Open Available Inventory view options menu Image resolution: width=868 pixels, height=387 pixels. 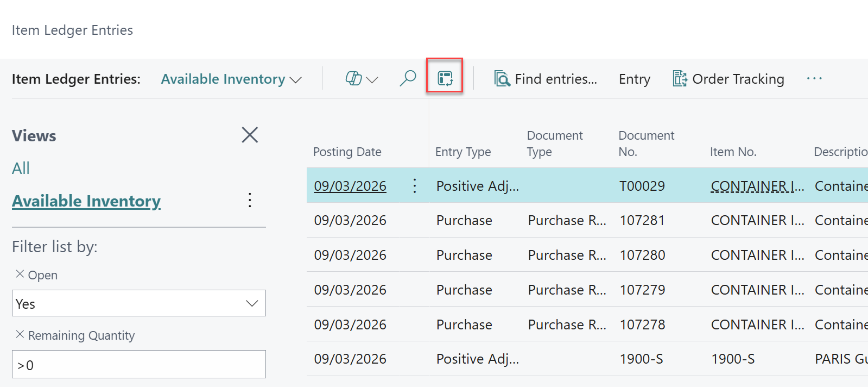coord(250,200)
